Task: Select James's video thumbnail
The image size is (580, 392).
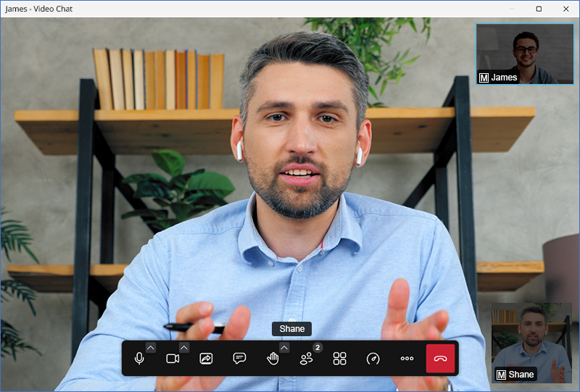Action: pos(525,54)
